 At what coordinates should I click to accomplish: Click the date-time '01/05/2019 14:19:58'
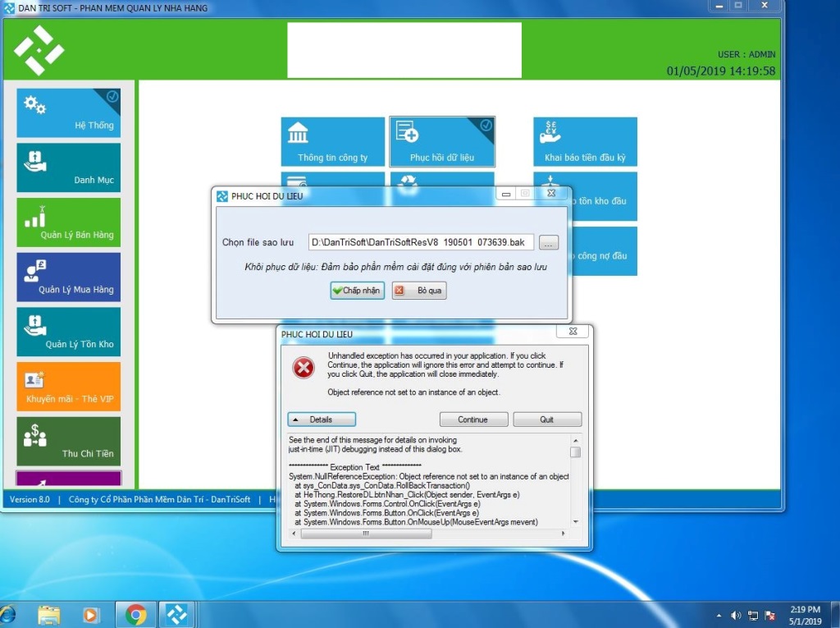720,71
